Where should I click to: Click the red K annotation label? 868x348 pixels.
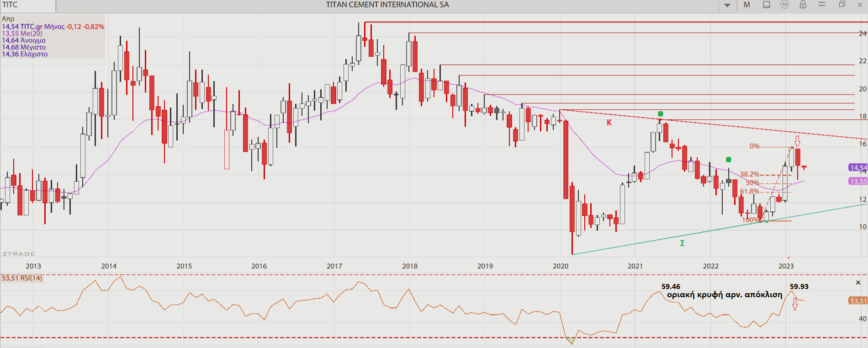pyautogui.click(x=609, y=123)
